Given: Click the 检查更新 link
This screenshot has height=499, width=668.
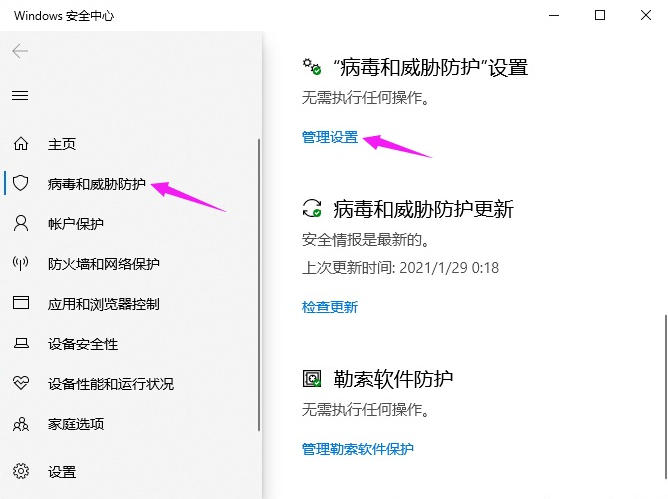Looking at the screenshot, I should tap(330, 307).
